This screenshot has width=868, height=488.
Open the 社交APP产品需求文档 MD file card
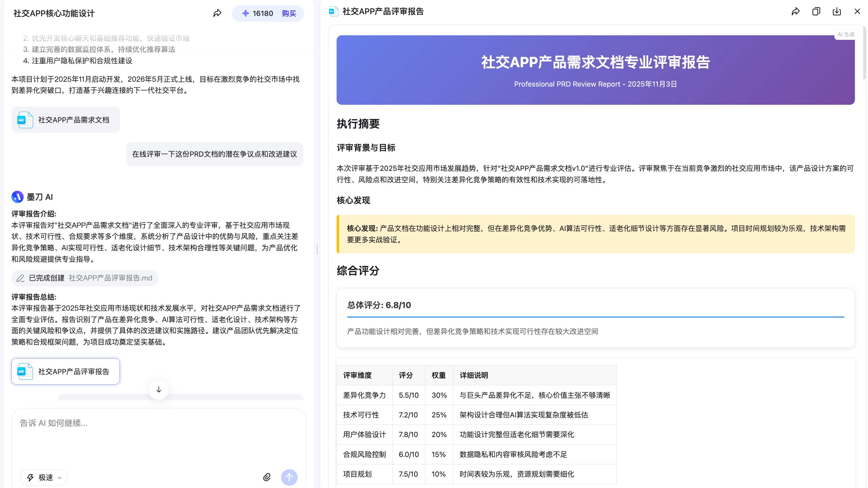(65, 120)
